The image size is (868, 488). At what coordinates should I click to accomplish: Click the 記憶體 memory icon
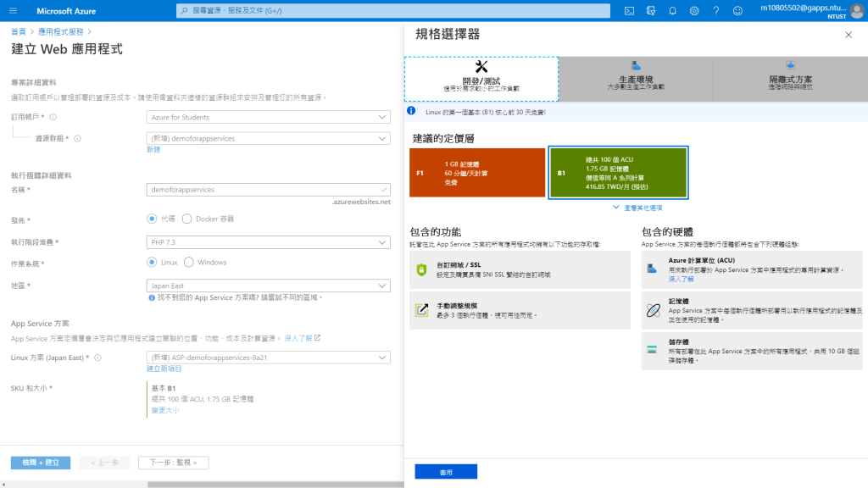click(x=654, y=310)
